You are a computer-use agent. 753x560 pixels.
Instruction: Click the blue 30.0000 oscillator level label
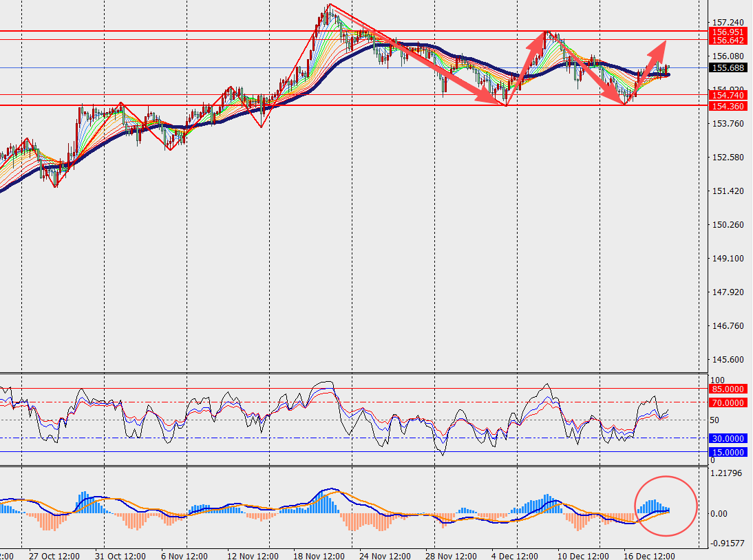click(728, 438)
